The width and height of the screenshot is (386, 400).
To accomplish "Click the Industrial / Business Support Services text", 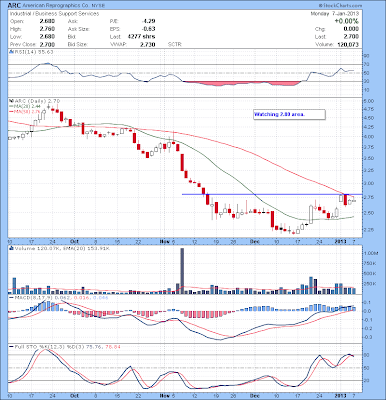I will coord(54,14).
